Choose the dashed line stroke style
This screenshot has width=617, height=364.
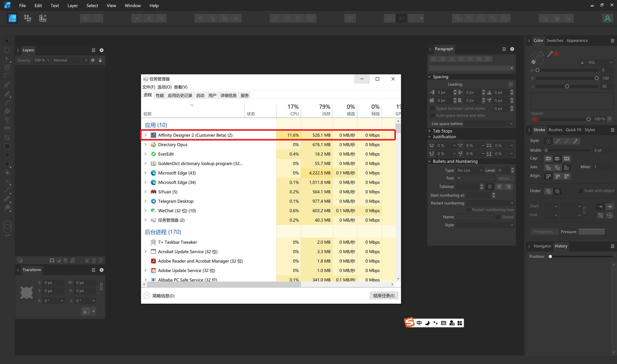(566, 141)
